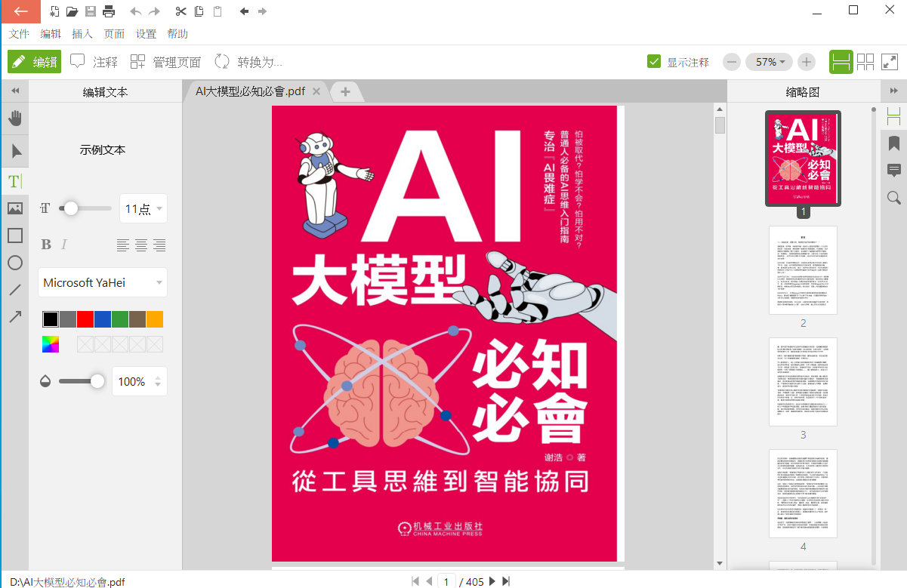907x588 pixels.
Task: Zoom in with plus button
Action: 807,62
